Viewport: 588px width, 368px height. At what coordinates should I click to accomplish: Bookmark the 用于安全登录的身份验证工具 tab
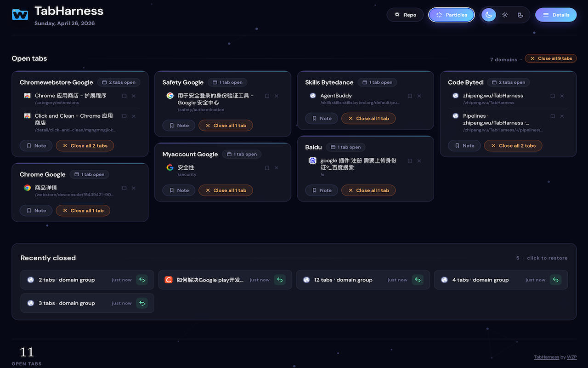tap(267, 96)
